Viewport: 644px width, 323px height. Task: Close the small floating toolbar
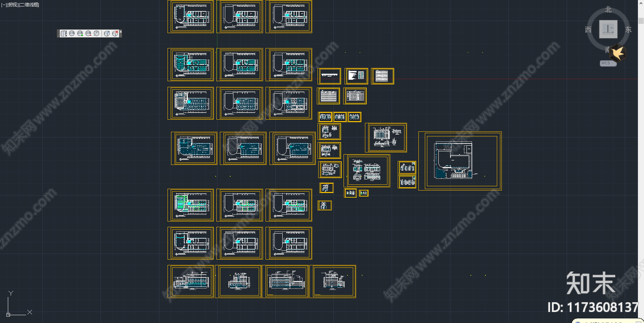point(120,32)
